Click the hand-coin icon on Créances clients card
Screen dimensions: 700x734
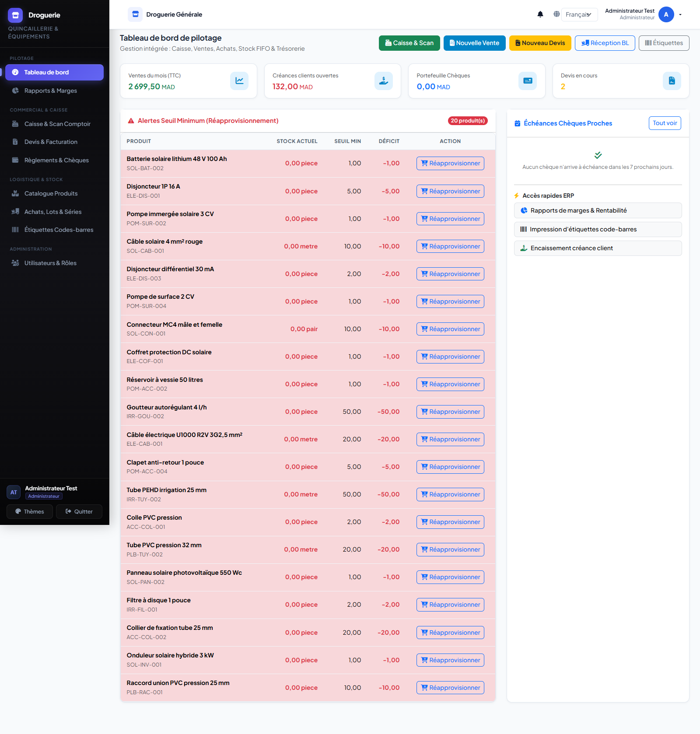pos(383,81)
